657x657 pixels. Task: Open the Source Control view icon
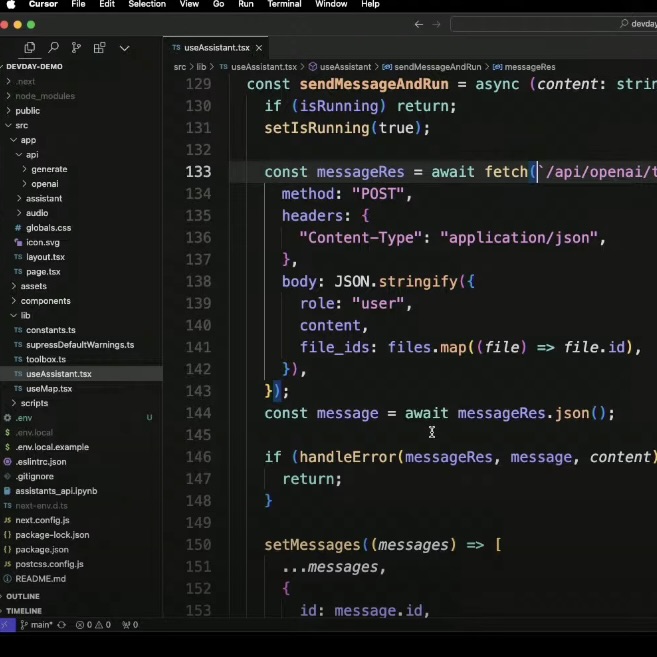pos(76,47)
